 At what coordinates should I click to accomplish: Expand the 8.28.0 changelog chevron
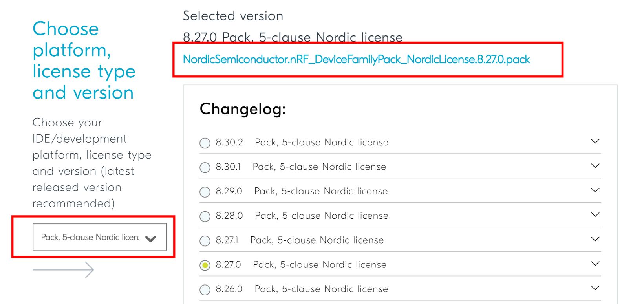[595, 214]
